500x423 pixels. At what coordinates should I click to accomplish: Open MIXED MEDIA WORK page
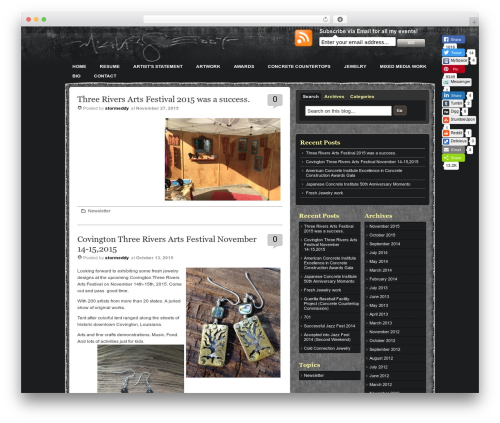point(403,67)
